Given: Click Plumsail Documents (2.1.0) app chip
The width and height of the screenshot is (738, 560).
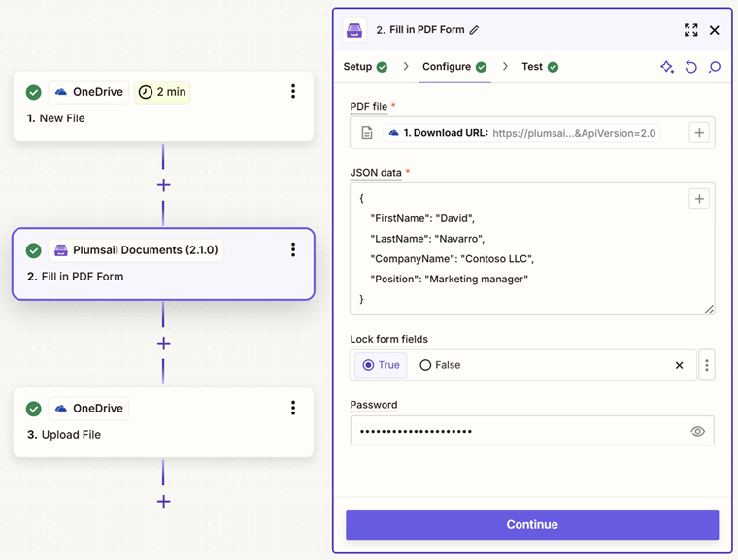Looking at the screenshot, I should (136, 249).
